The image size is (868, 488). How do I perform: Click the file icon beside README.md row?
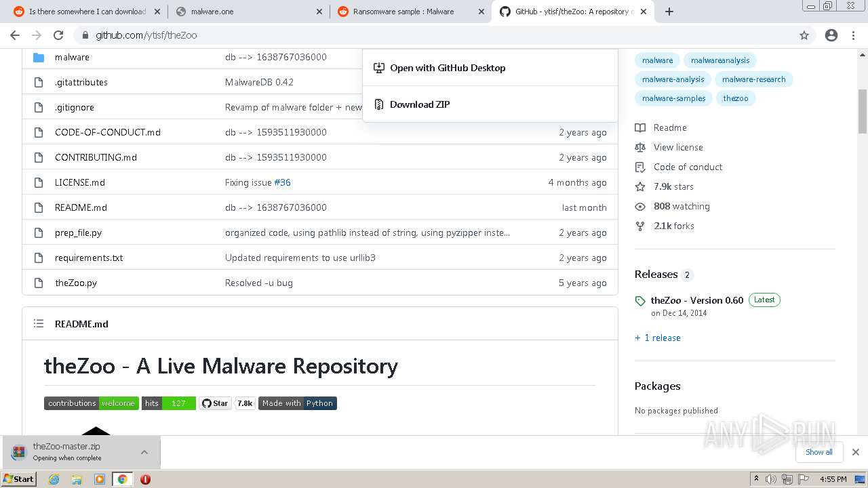[39, 207]
